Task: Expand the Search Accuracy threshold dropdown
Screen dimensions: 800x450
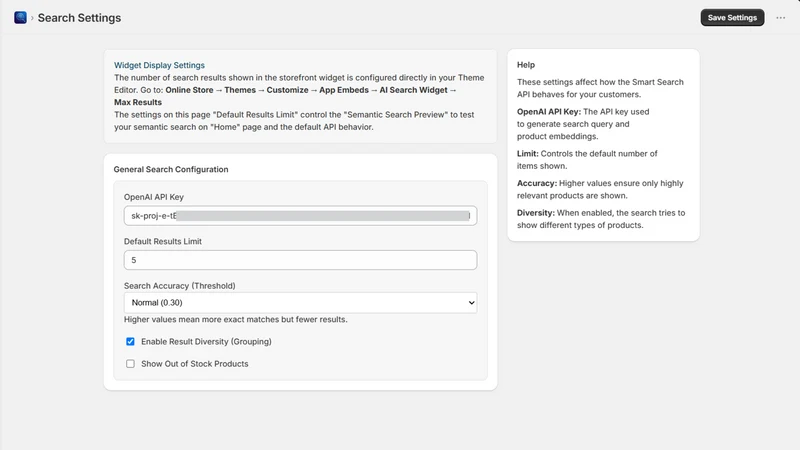Action: 300,303
